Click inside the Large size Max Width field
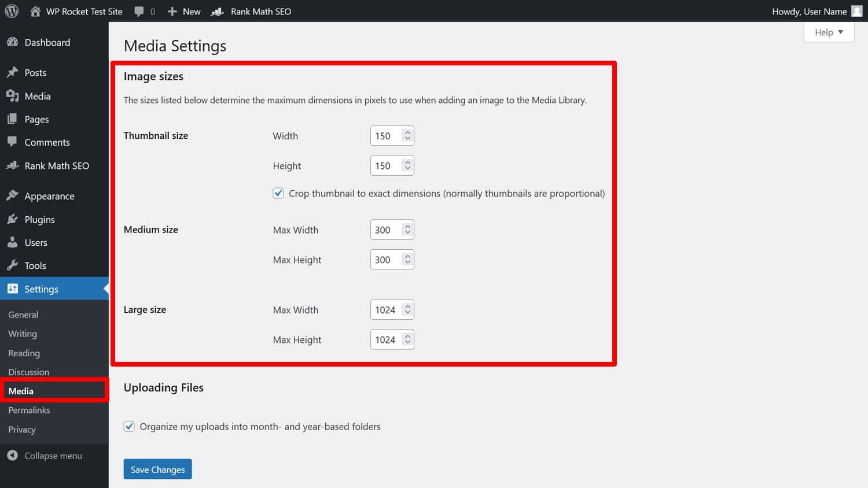 [388, 309]
